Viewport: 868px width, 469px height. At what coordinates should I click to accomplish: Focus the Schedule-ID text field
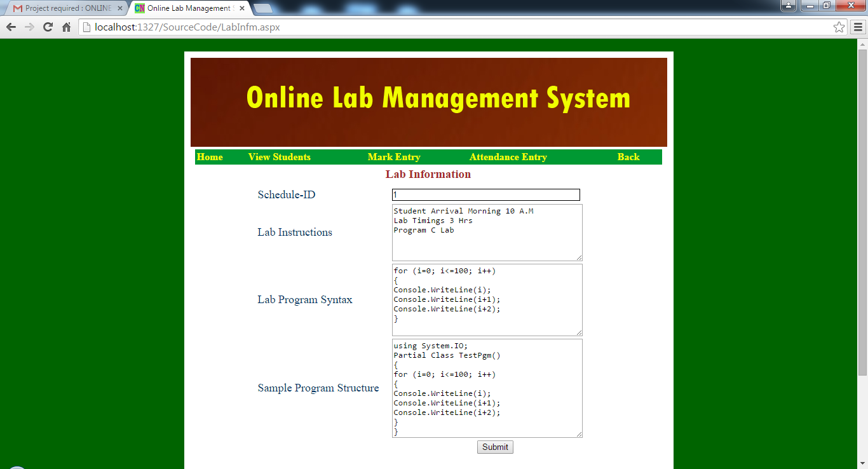(485, 195)
